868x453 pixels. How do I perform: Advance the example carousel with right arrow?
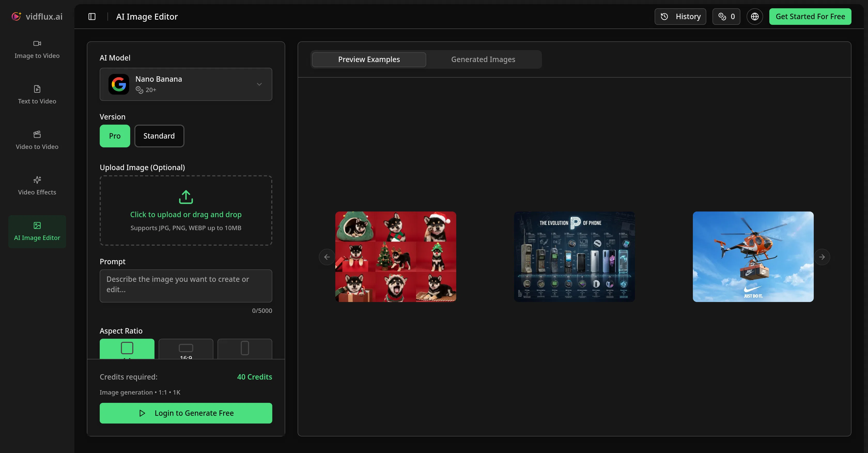(823, 257)
